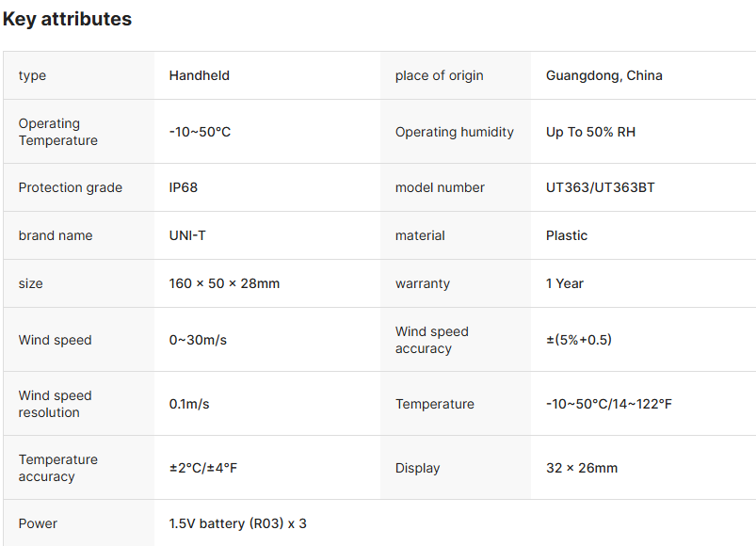Image resolution: width=756 pixels, height=546 pixels.
Task: Click the 'Up To 50% RH' value
Action: coord(590,132)
